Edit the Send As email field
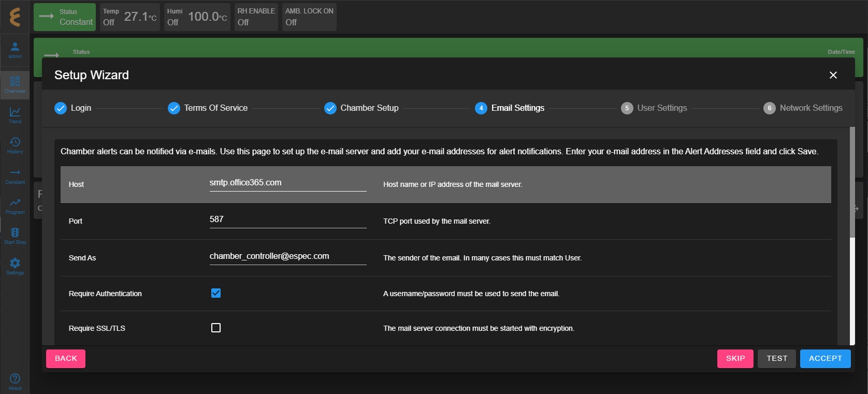Image resolution: width=868 pixels, height=394 pixels. 288,257
